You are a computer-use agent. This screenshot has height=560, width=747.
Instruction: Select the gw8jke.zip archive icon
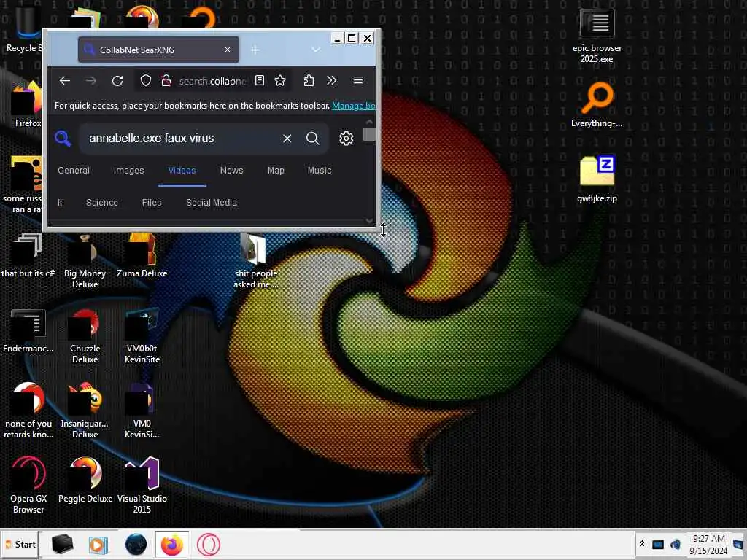coord(597,179)
